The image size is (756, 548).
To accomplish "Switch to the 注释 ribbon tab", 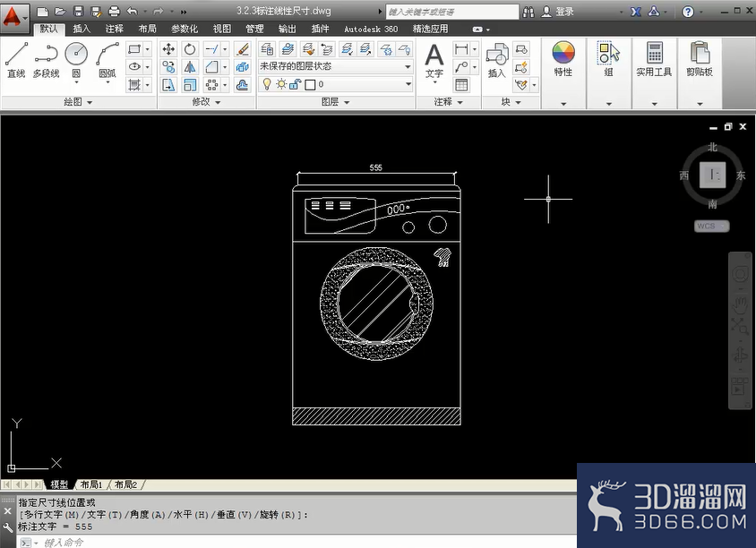I will click(x=115, y=29).
